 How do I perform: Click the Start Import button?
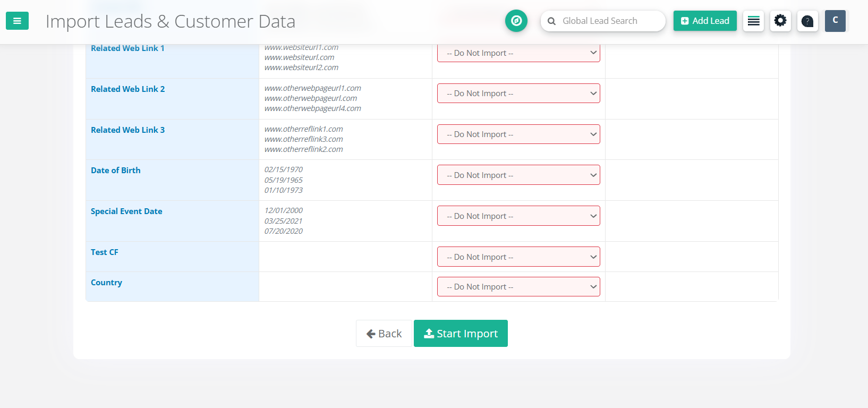click(461, 334)
